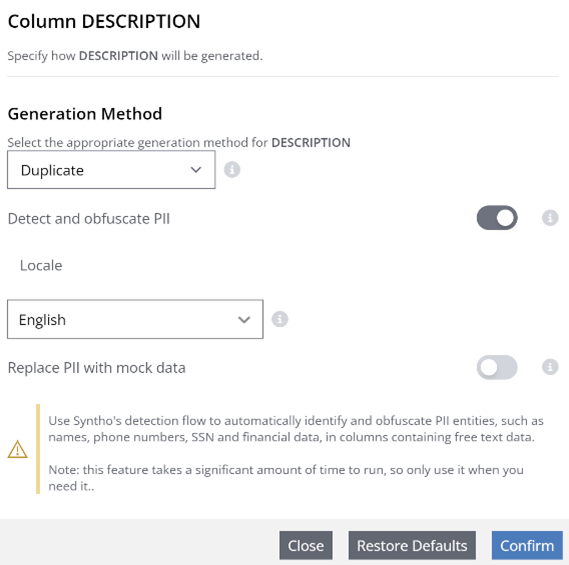Click info icon for Replace PII with mock data

click(550, 367)
